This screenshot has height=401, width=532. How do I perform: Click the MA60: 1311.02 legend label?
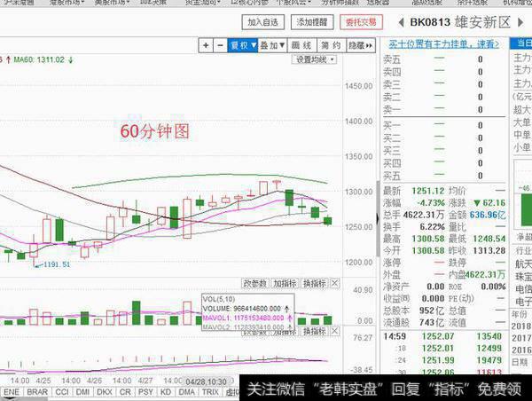pyautogui.click(x=39, y=60)
